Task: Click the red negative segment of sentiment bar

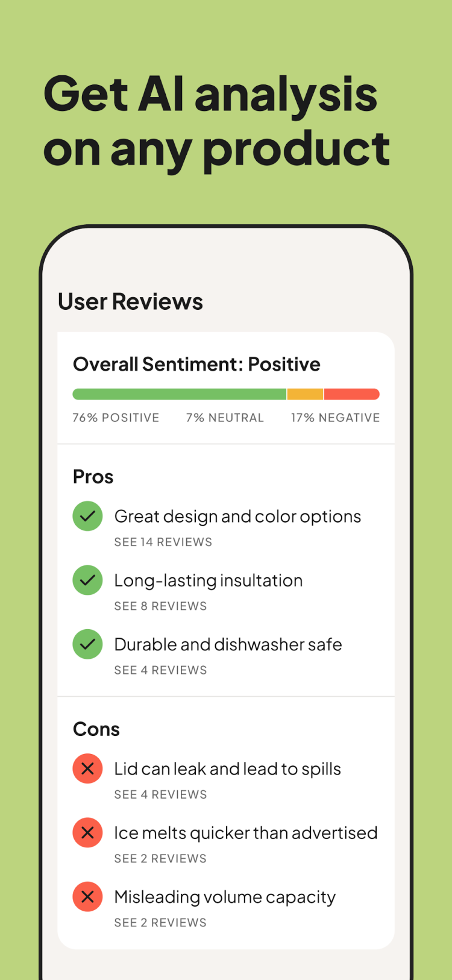Action: click(x=351, y=394)
